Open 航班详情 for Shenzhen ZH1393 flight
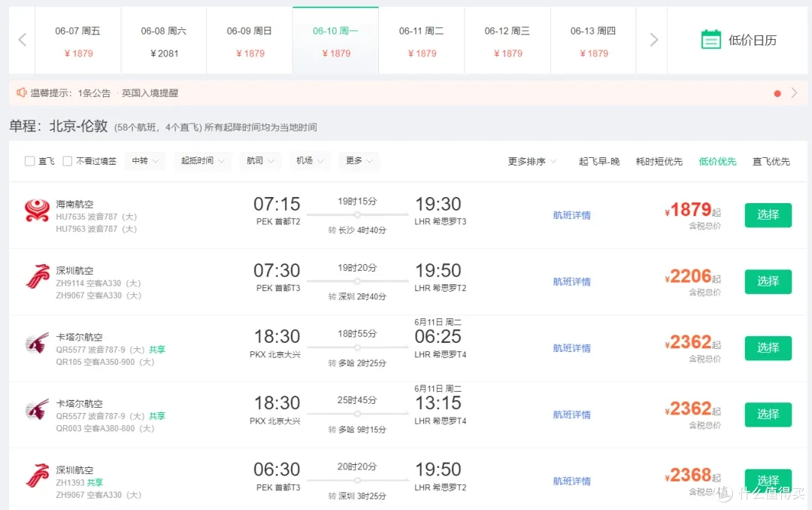This screenshot has height=510, width=812. 571,481
